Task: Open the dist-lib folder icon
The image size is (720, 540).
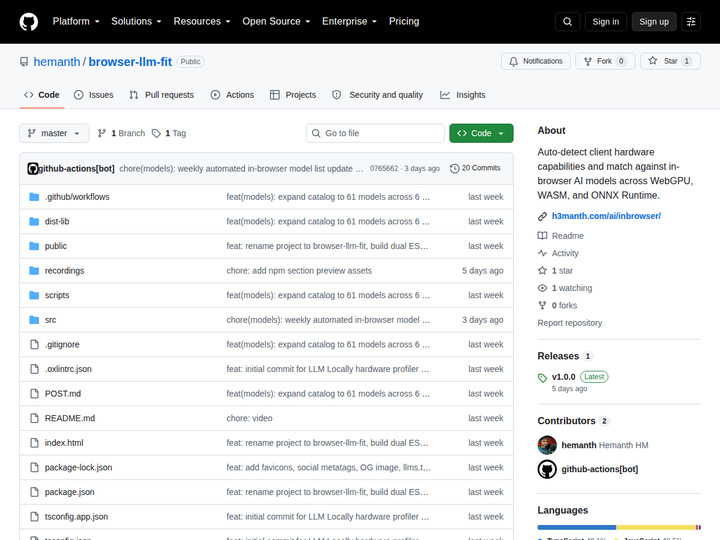Action: pyautogui.click(x=34, y=221)
